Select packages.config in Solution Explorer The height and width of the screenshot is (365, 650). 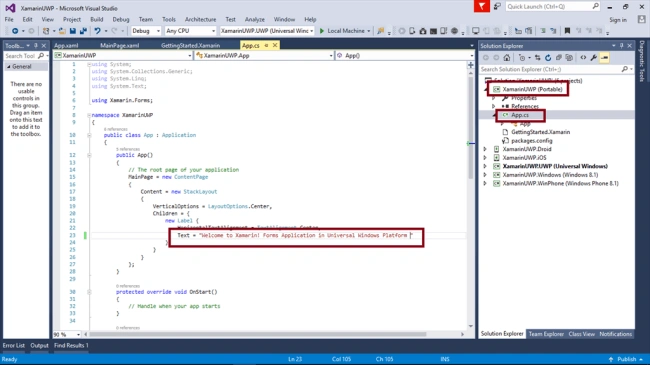point(531,141)
